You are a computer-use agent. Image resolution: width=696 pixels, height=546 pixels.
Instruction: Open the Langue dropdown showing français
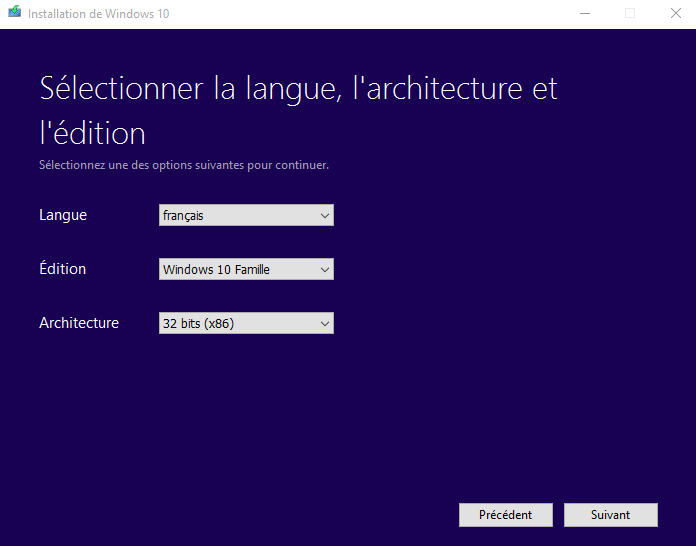[x=246, y=215]
